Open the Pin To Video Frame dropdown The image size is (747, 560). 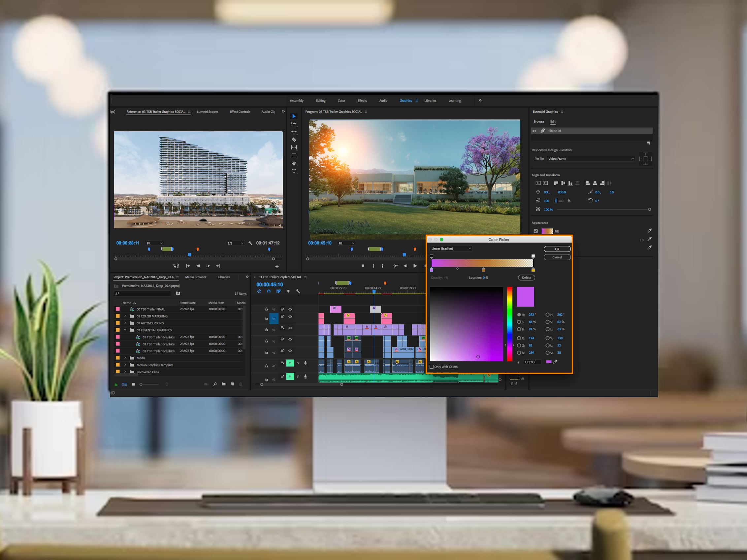(x=590, y=159)
